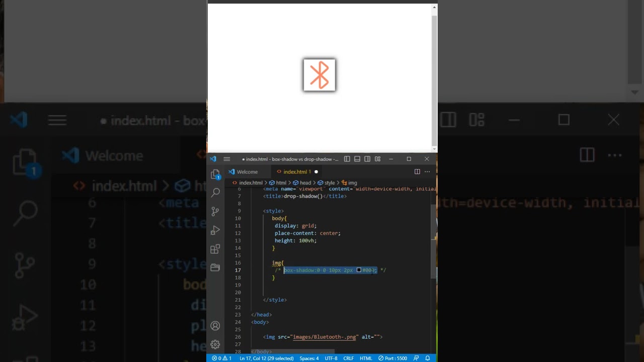
Task: Click the title drop-shadow() line
Action: point(305,196)
